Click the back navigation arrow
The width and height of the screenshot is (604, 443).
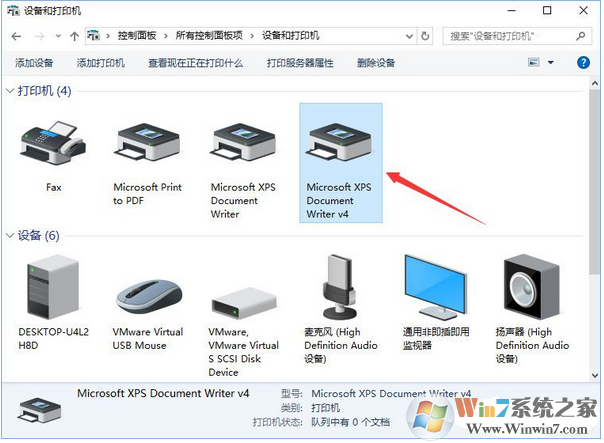tap(16, 37)
